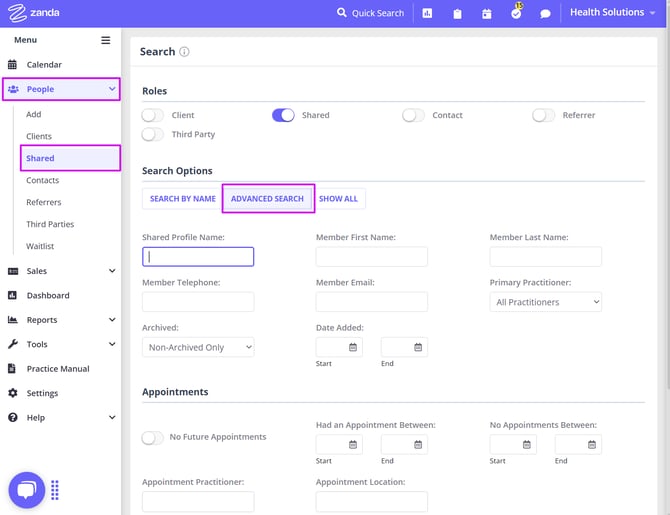Viewport: 670px width, 515px height.
Task: Click the clipboard icon in top bar
Action: coord(457,14)
